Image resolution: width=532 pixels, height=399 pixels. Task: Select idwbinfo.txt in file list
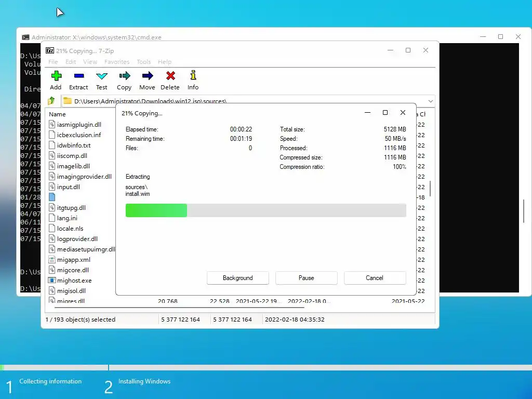pos(74,145)
